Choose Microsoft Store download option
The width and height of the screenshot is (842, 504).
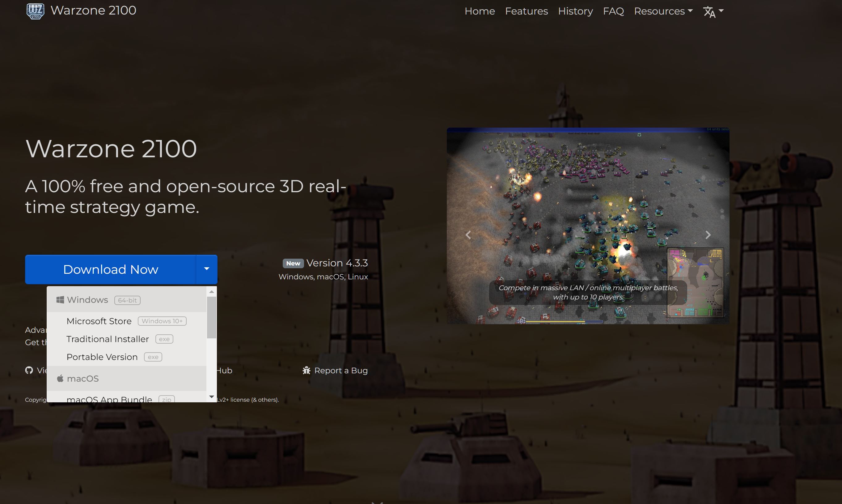(126, 321)
